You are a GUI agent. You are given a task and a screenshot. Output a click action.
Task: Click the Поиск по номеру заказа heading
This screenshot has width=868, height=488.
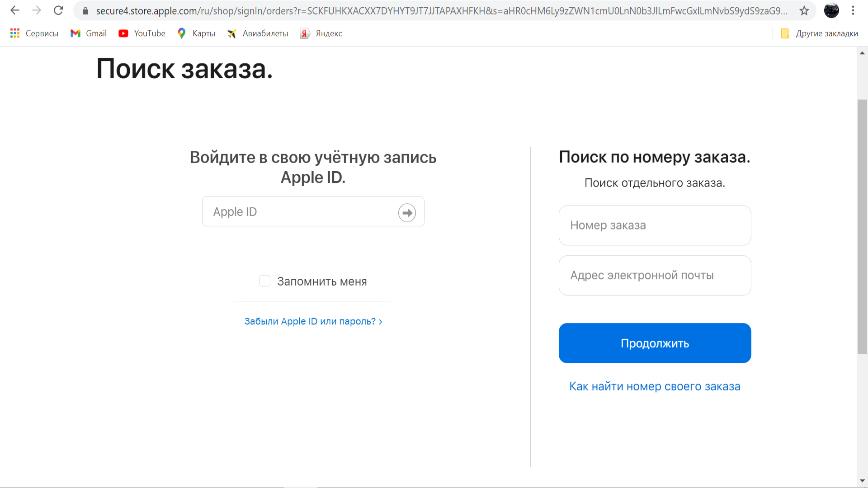(655, 157)
